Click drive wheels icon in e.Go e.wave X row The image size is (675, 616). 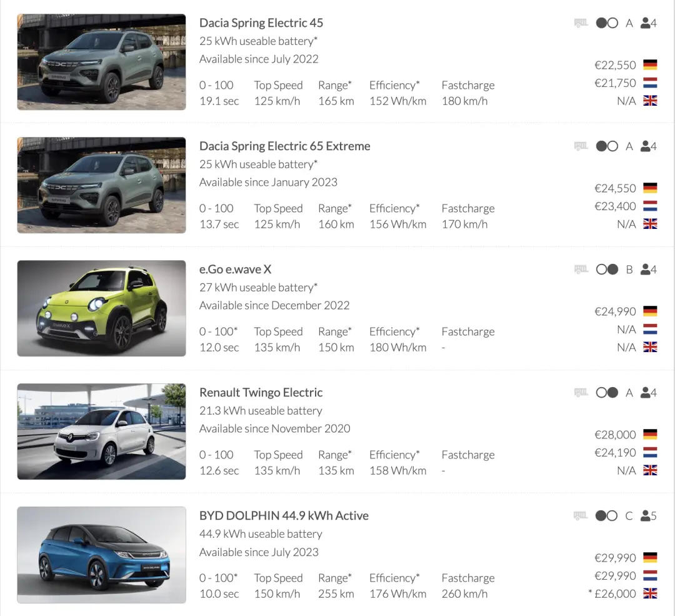(x=607, y=270)
